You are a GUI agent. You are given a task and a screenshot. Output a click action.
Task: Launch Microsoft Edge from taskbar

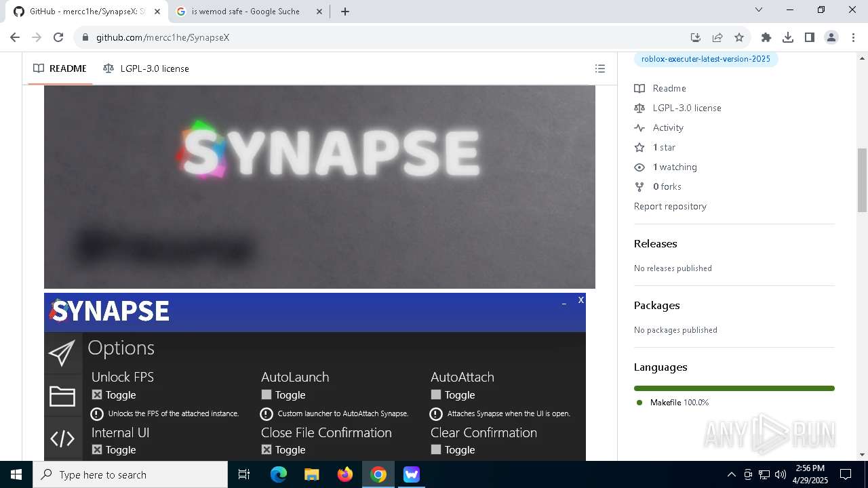(x=279, y=474)
